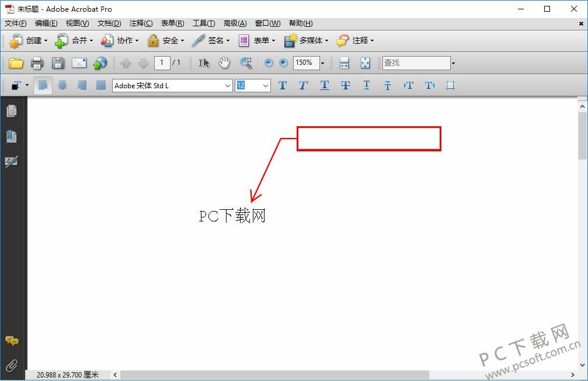Open the 视图(V) menu
Viewport: 588px width, 381px height.
coord(77,23)
